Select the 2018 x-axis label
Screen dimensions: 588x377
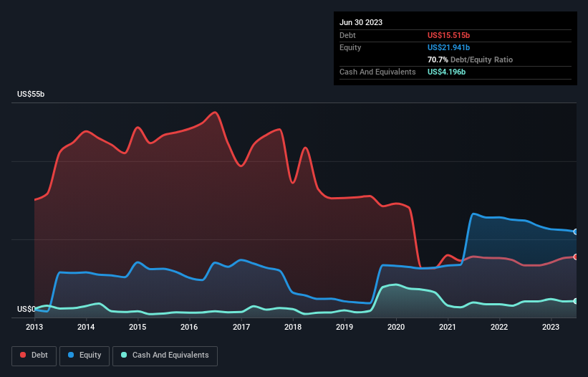click(x=293, y=327)
